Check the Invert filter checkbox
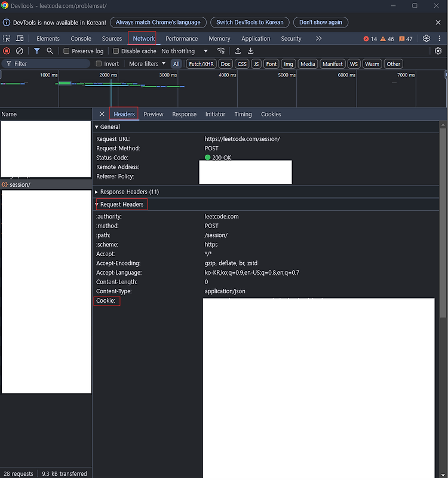The width and height of the screenshot is (448, 480). pyautogui.click(x=99, y=64)
